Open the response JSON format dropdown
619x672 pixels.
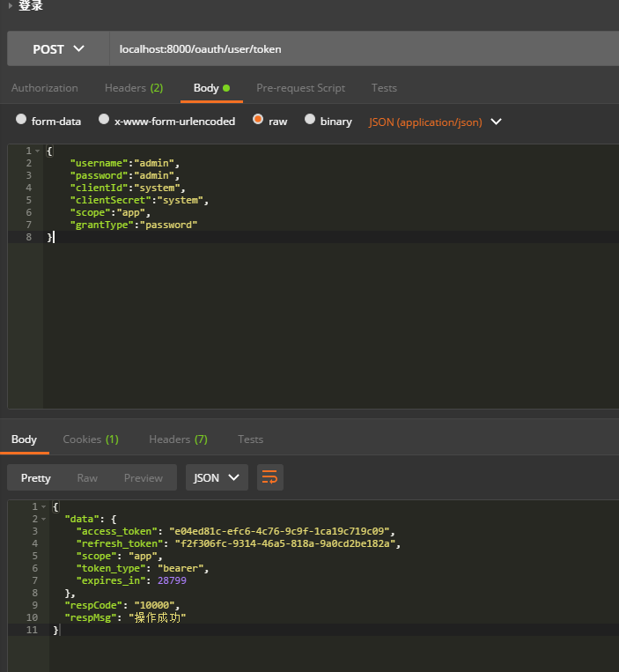point(217,477)
